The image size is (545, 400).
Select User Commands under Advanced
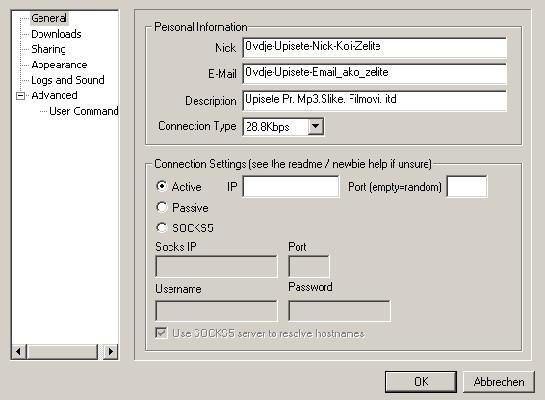point(83,111)
